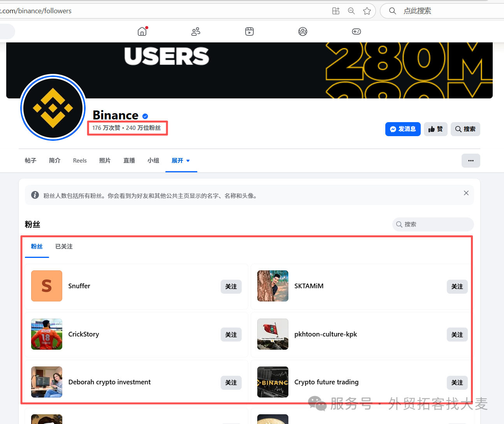The height and width of the screenshot is (424, 504).
Task: Click the 240 万位粉丝 followers count
Action: 143,128
